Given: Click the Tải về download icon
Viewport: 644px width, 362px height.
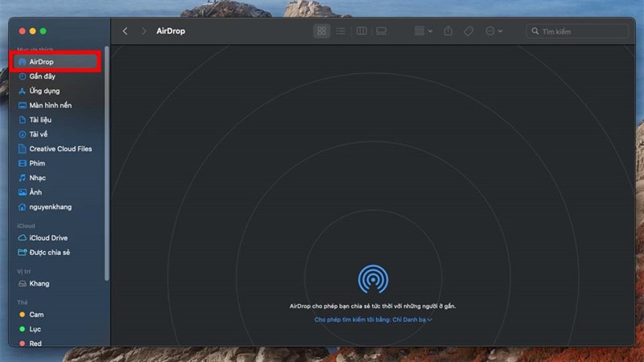Looking at the screenshot, I should coord(23,134).
